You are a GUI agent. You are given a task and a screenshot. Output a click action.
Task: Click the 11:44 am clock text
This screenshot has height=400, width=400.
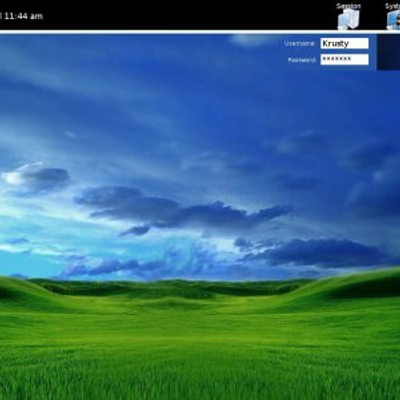[23, 16]
